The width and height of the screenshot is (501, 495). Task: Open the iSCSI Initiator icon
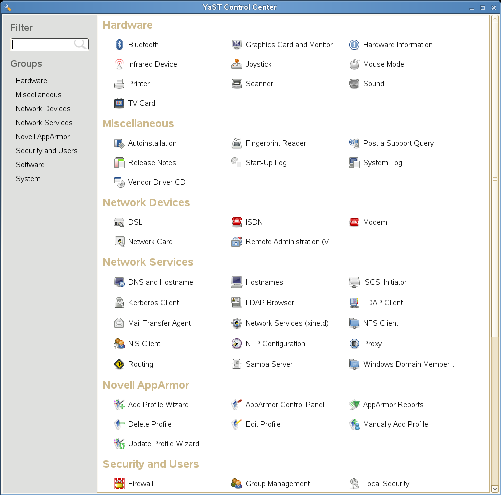point(354,282)
